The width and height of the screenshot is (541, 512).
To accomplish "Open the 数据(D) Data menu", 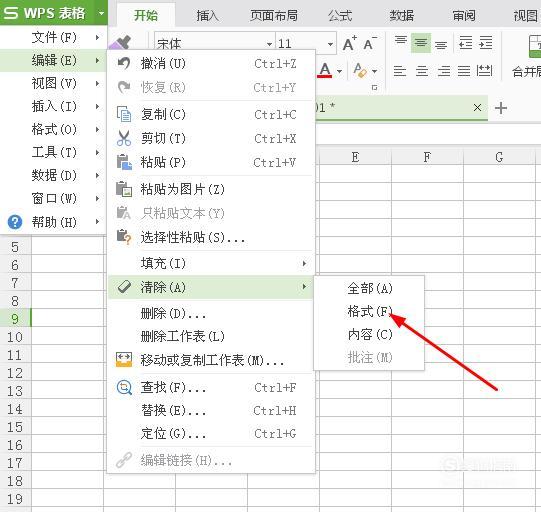I will click(53, 175).
